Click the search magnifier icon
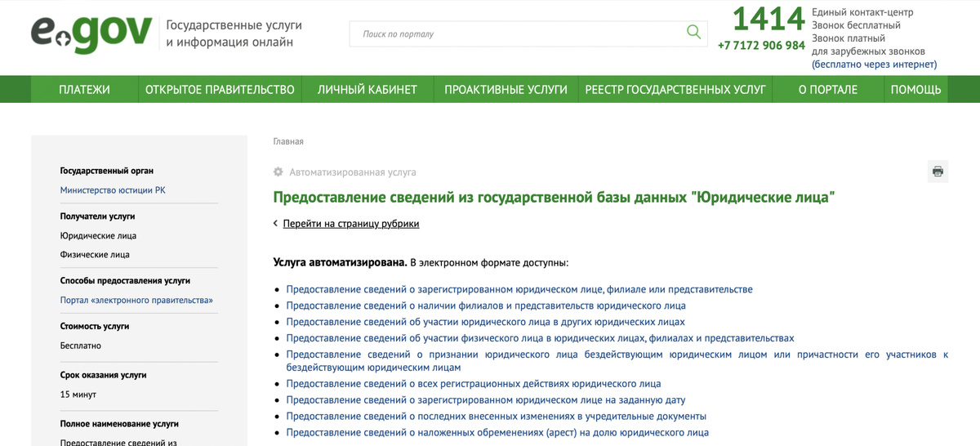 click(x=693, y=33)
